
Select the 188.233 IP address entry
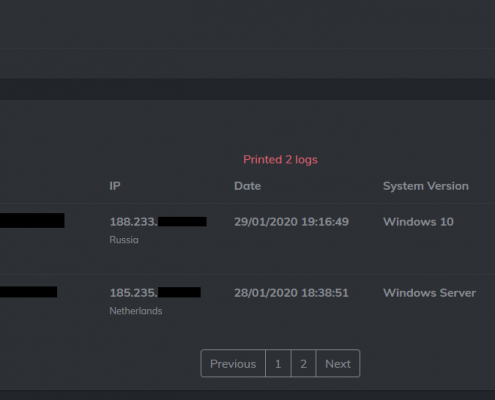(158, 222)
